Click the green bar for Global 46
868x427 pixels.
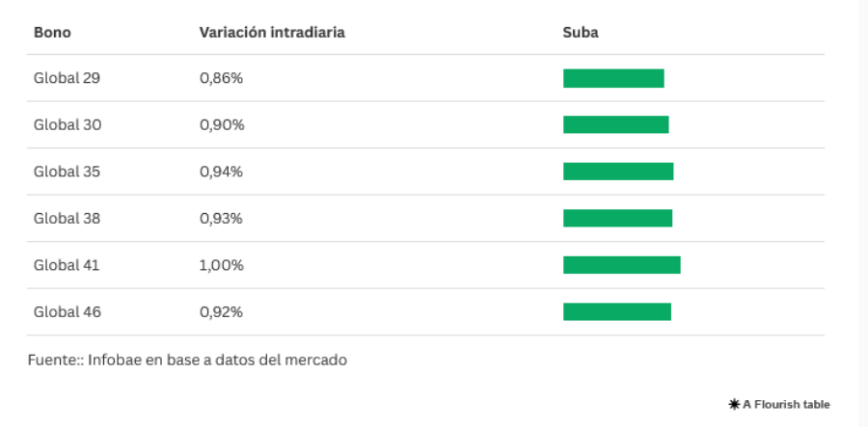[616, 312]
